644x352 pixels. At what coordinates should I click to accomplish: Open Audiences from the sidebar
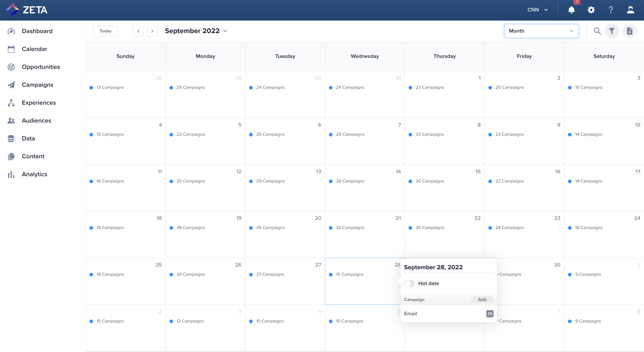pos(36,121)
